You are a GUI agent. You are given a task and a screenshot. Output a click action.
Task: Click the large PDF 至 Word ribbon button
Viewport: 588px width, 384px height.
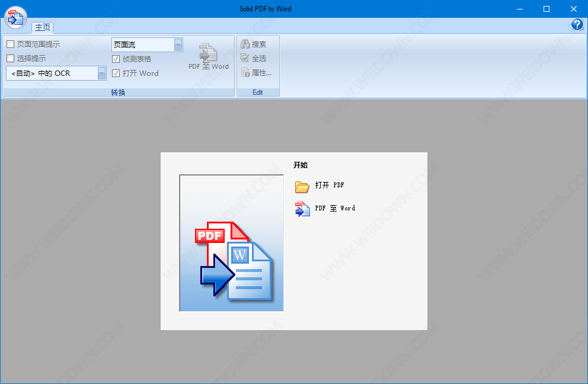pyautogui.click(x=209, y=57)
